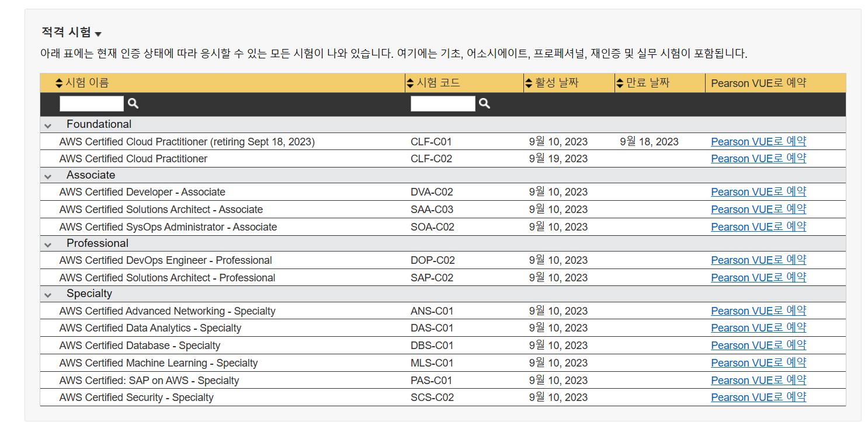Select AWS Certified Developer - Associate row text
868x422 pixels.
pyautogui.click(x=142, y=192)
